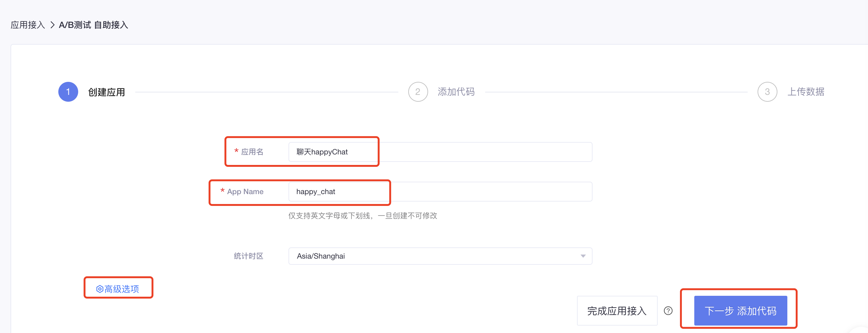Click 完成应用接入 button
Image resolution: width=868 pixels, height=333 pixels.
(x=617, y=311)
